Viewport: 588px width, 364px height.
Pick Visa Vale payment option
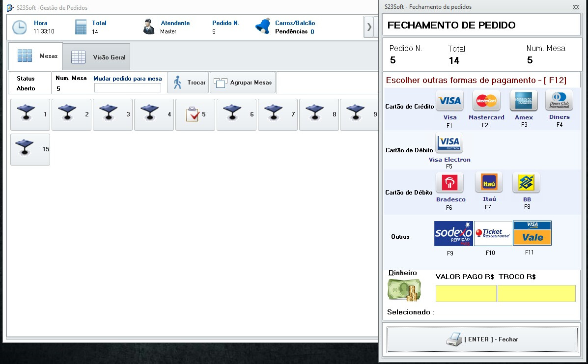tap(532, 233)
